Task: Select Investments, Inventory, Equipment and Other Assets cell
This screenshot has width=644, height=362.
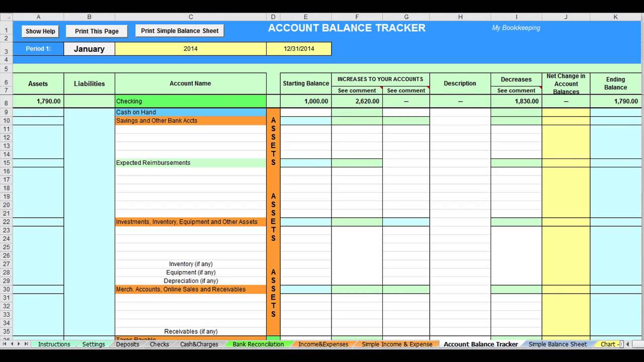Action: tap(190, 222)
